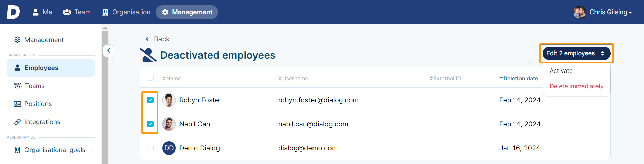Image resolution: width=644 pixels, height=164 pixels.
Task: Open the Edit 2 employees dropdown
Action: (576, 53)
